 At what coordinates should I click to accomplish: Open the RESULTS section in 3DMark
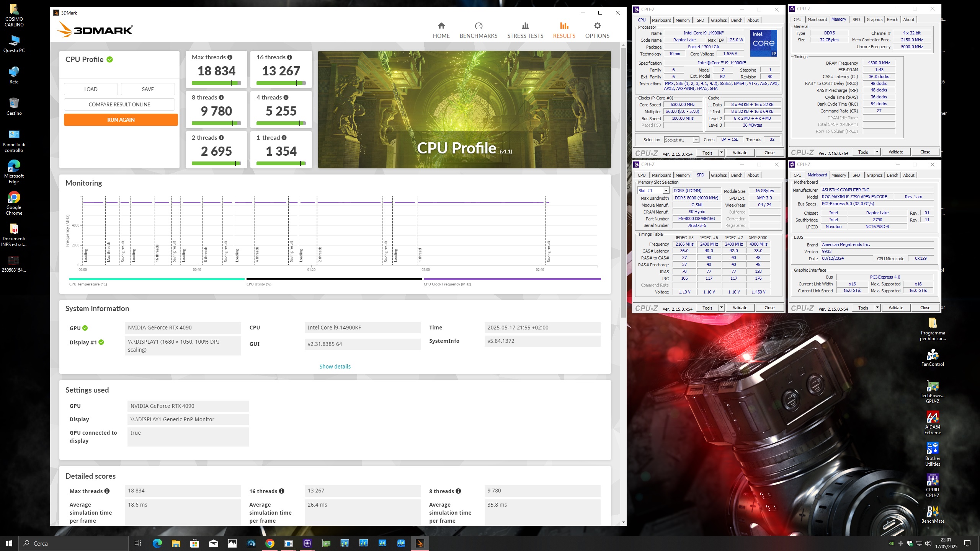point(564,31)
